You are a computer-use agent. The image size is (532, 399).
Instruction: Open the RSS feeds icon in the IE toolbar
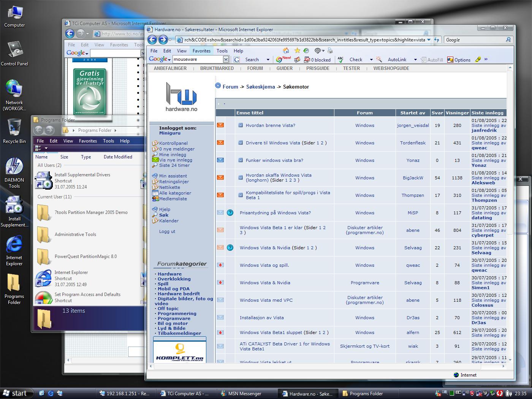tap(318, 51)
